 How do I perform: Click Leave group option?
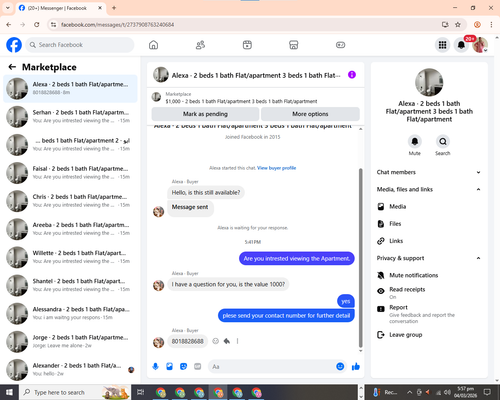click(x=429, y=335)
